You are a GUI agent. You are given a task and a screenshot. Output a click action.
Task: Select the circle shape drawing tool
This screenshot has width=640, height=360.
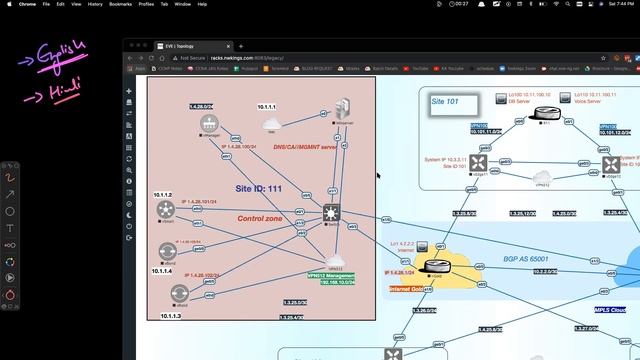point(10,211)
